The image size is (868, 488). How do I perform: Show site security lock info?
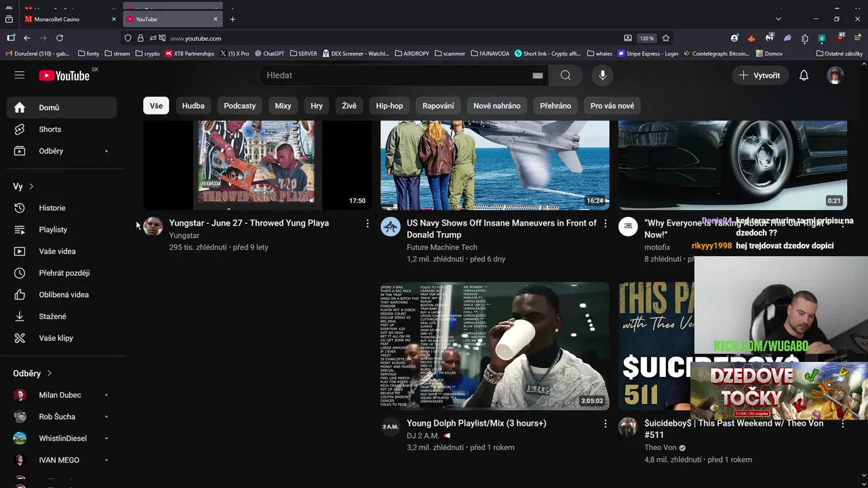coord(140,38)
